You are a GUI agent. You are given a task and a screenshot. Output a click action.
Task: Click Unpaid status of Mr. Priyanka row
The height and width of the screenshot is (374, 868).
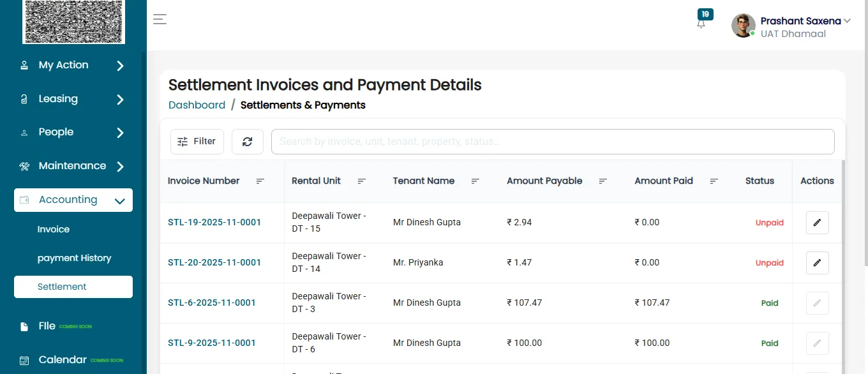point(769,263)
